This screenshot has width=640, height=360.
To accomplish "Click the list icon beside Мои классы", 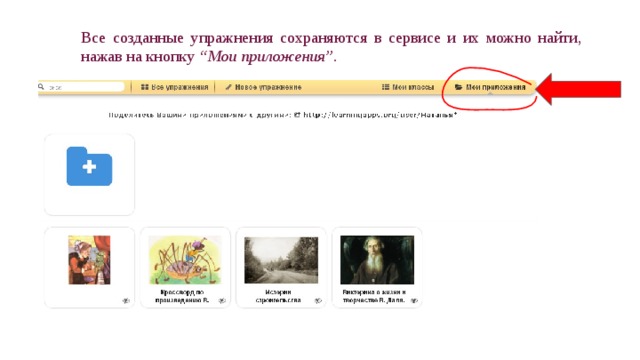I will (x=385, y=87).
